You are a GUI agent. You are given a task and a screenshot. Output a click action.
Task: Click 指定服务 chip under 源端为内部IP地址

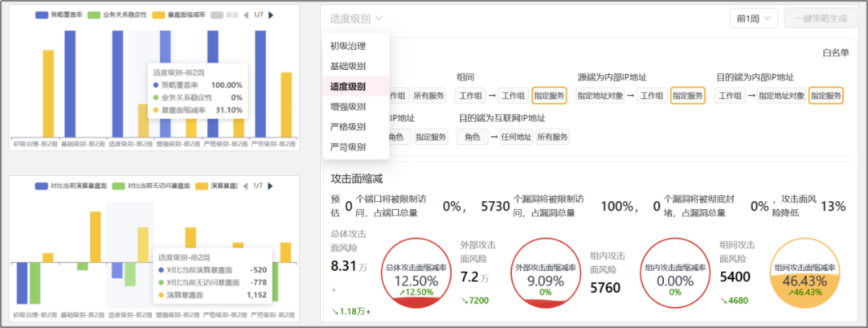tap(687, 96)
